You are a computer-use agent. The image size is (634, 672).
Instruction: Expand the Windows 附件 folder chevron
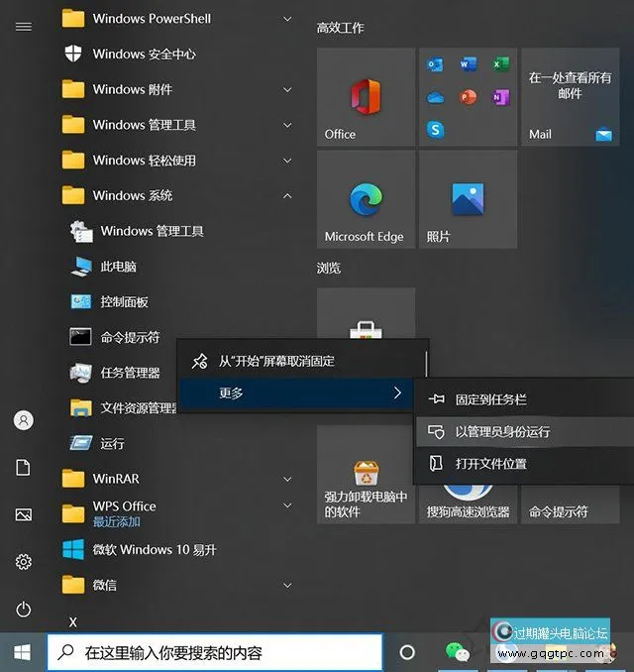click(287, 89)
